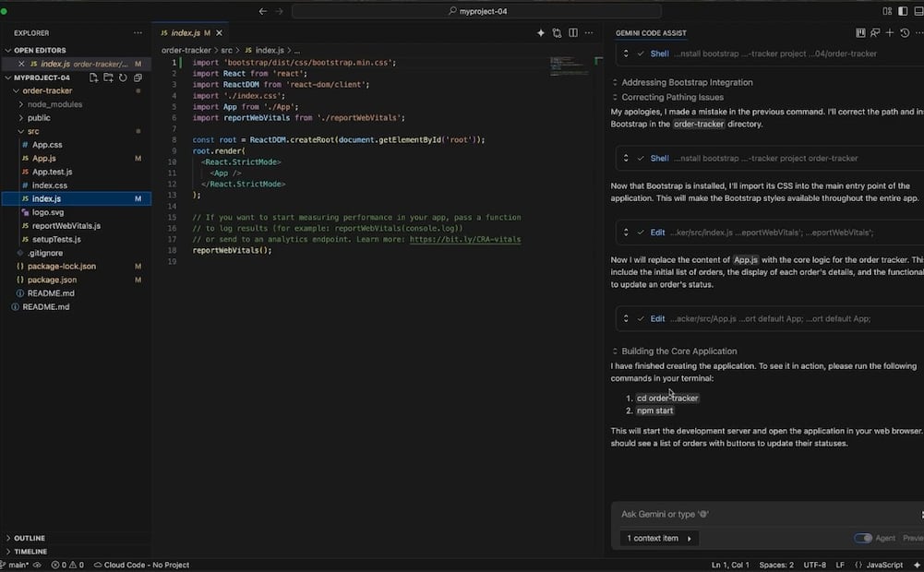Click New File icon in MYPROJECT-04 header
The height and width of the screenshot is (572, 924).
[x=94, y=77]
